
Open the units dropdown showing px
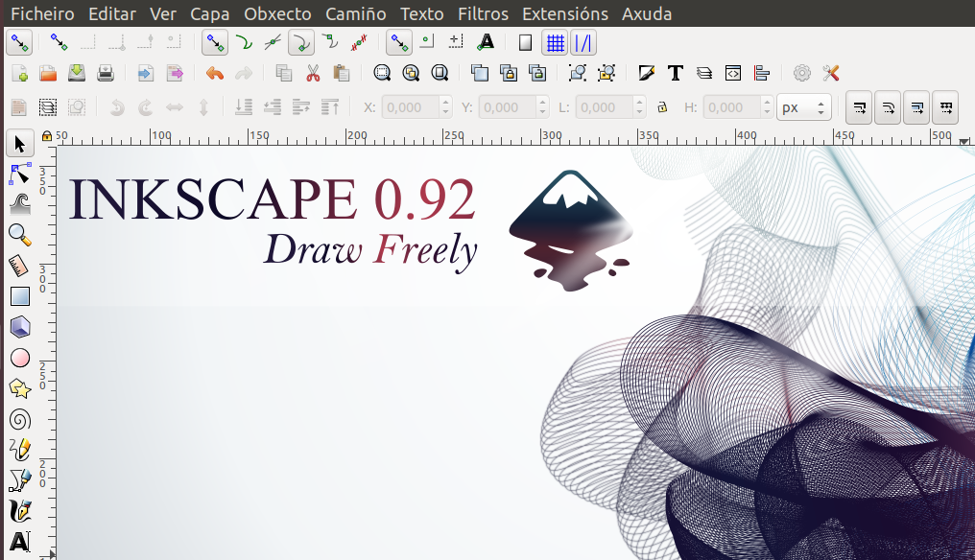pyautogui.click(x=803, y=107)
